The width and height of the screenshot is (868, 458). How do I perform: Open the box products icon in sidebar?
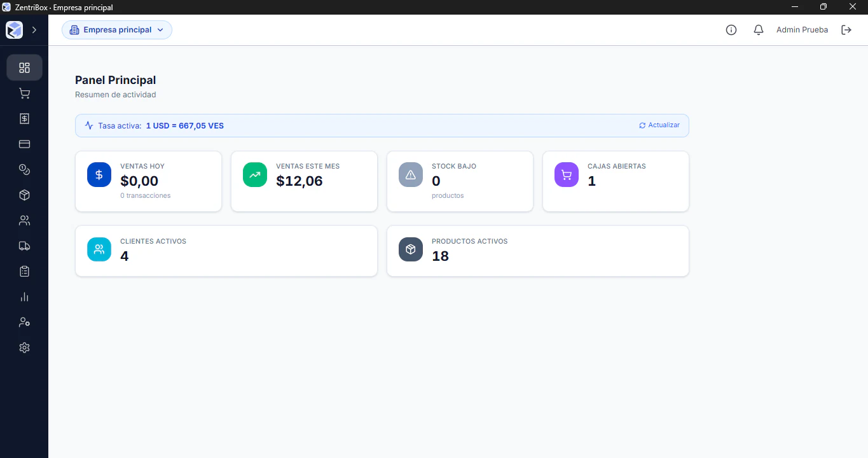pyautogui.click(x=24, y=195)
